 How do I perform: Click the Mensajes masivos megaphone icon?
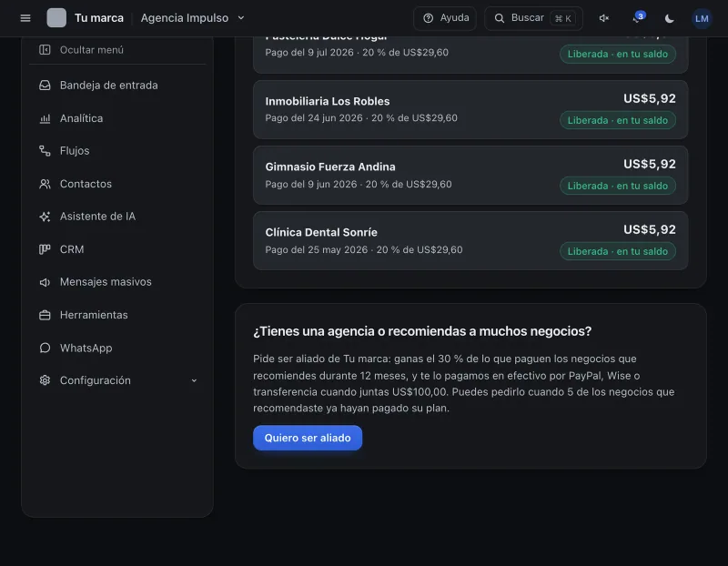coord(45,282)
